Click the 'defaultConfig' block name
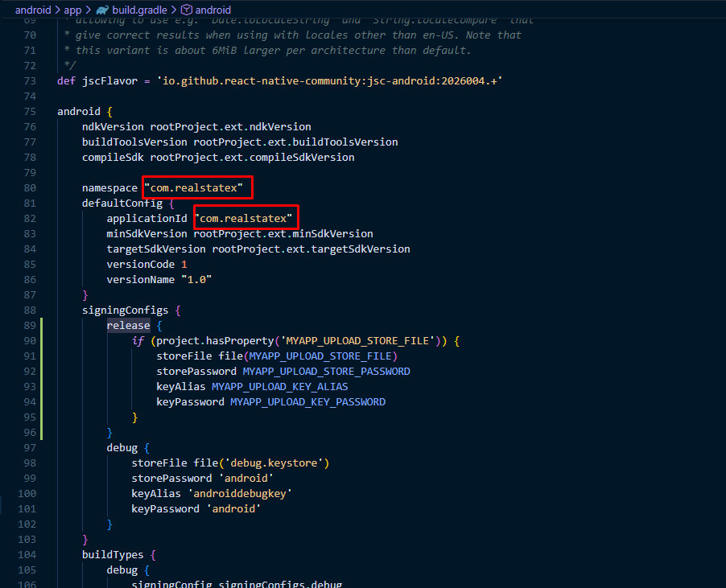The image size is (726, 588). click(118, 203)
